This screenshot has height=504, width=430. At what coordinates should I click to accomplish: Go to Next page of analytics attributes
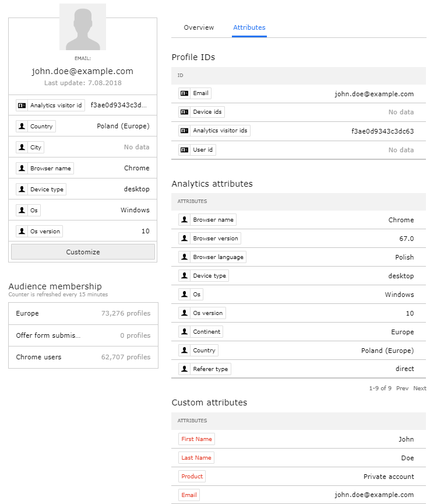pos(420,388)
